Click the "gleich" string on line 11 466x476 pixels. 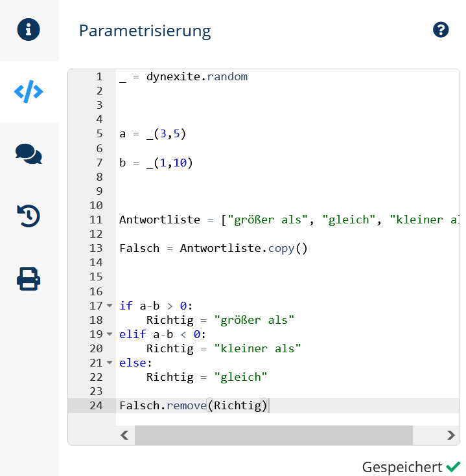click(349, 220)
